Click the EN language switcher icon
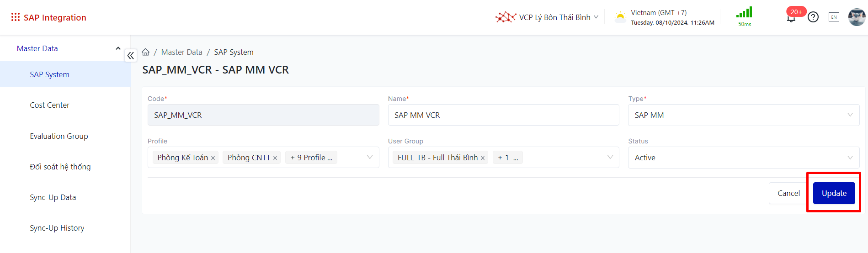This screenshot has height=253, width=868. click(834, 17)
